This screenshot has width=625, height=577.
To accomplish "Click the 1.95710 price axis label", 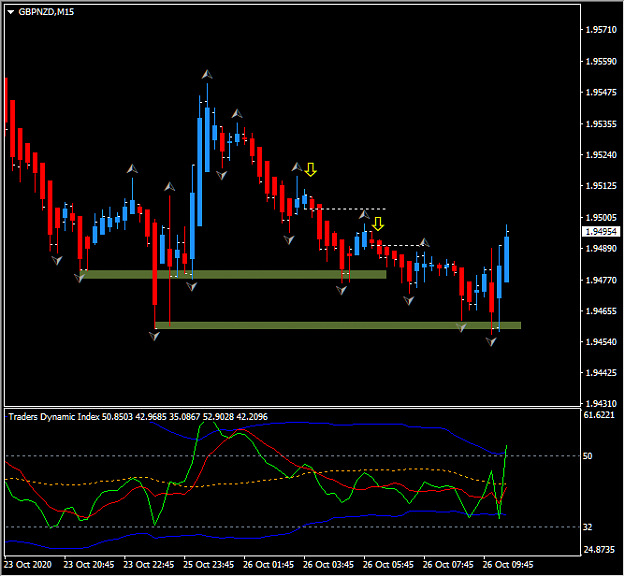I will [601, 30].
